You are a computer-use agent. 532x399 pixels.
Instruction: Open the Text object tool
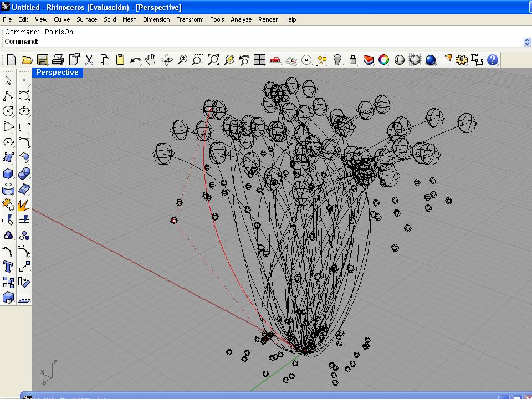point(8,267)
